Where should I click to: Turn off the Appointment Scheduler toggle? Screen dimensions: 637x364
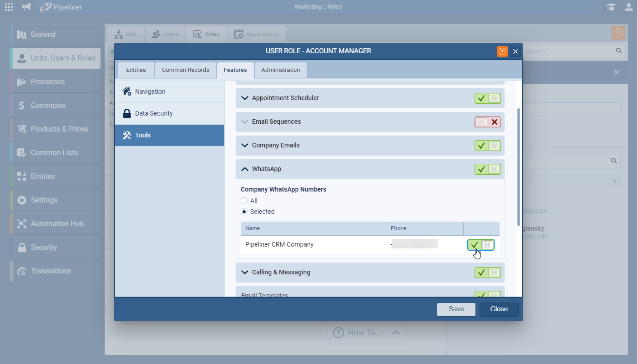point(487,98)
